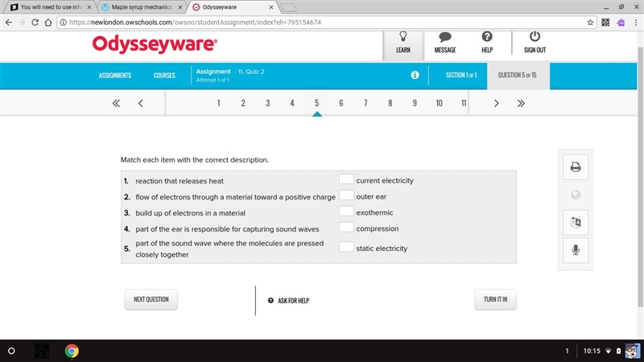Viewport: 644px width, 362px height.
Task: Jump to last question double-right arrow
Action: (521, 103)
